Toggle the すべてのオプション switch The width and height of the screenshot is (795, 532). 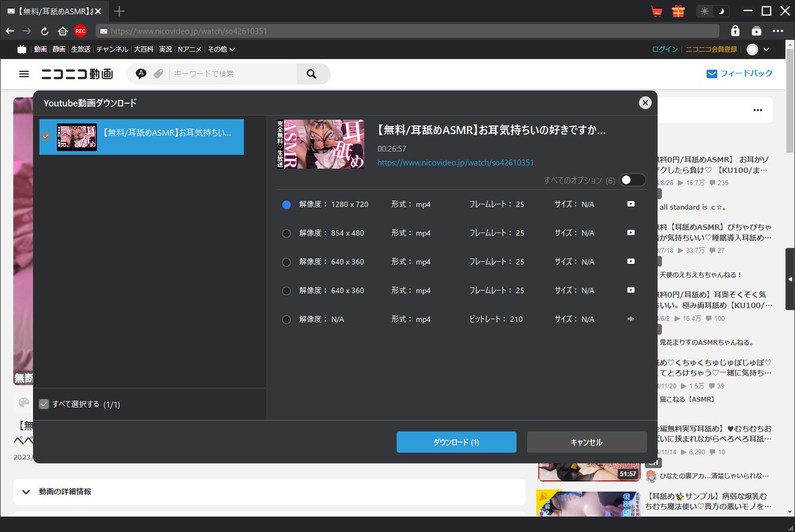point(632,180)
